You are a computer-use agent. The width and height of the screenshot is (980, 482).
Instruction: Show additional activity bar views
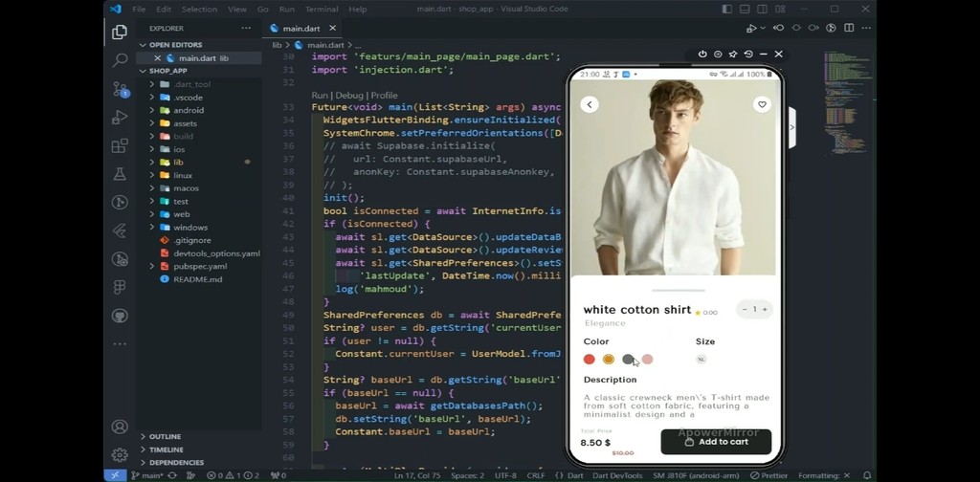coord(120,344)
